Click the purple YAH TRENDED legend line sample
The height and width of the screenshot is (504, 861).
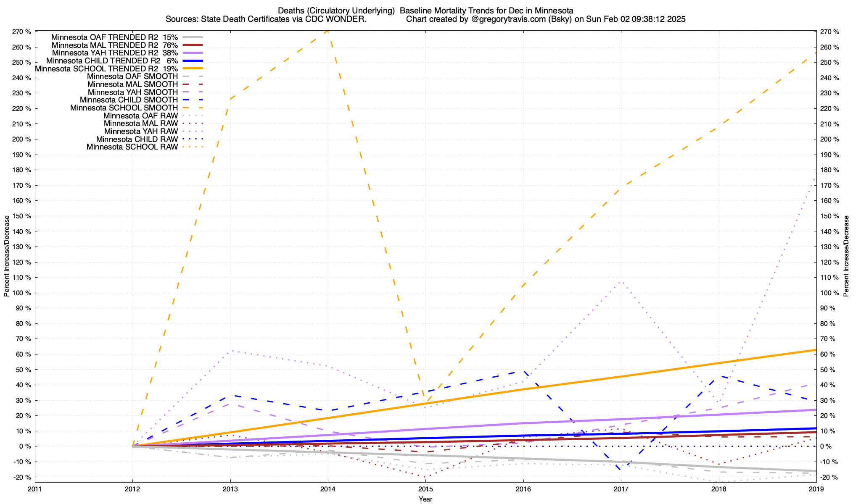(x=193, y=53)
